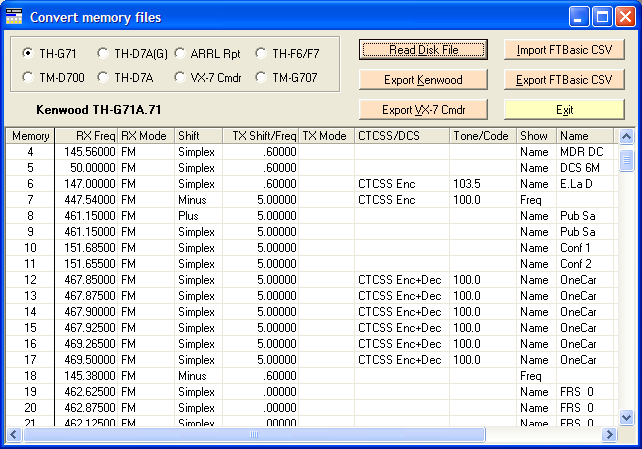Click memory number 9 cell

click(30, 232)
